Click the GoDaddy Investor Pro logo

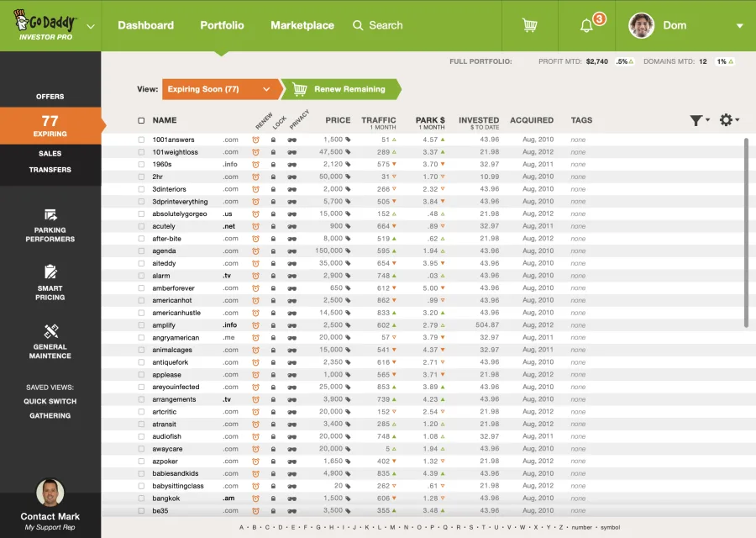tap(45, 24)
